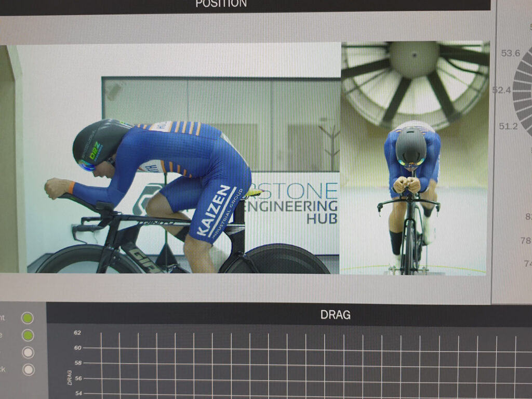
Task: Select the 62 value on drag axis
Action: [77, 332]
